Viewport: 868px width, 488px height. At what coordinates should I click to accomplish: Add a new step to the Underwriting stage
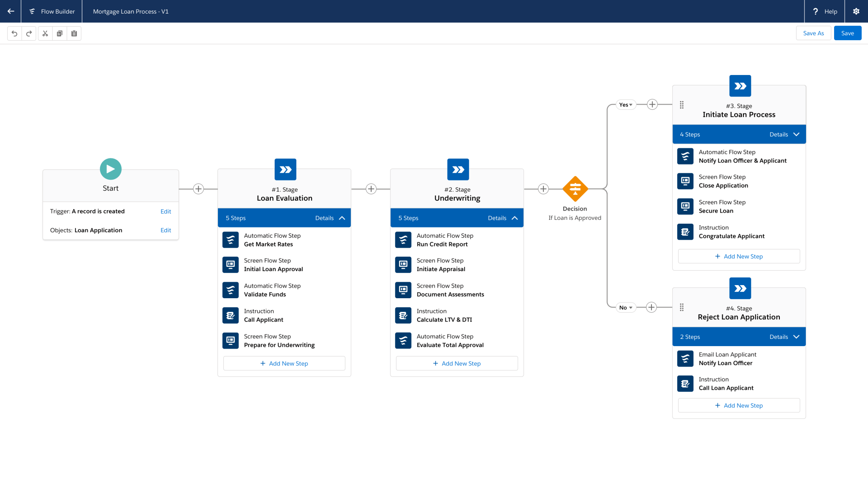point(457,363)
